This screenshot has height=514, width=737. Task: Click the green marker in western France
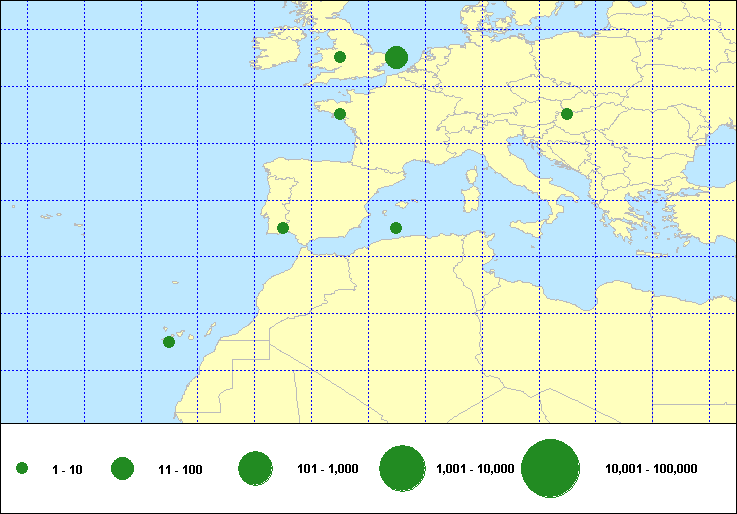(x=340, y=114)
